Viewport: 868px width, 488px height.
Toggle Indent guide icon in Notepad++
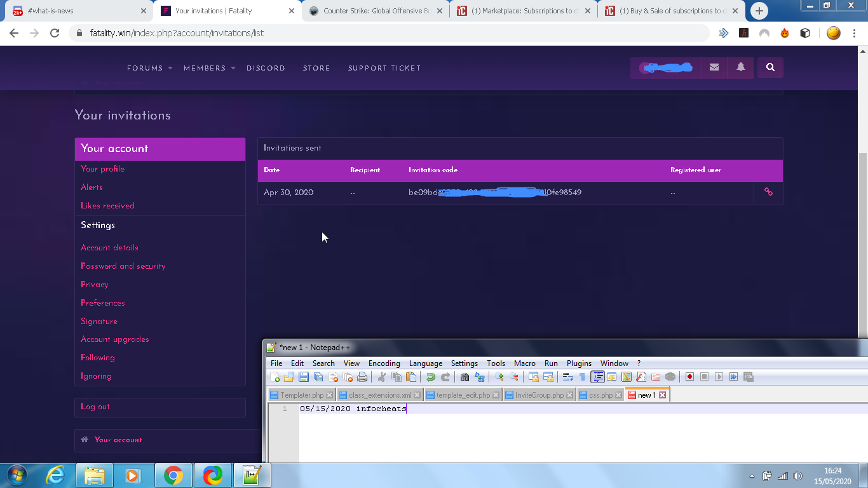pos(597,377)
